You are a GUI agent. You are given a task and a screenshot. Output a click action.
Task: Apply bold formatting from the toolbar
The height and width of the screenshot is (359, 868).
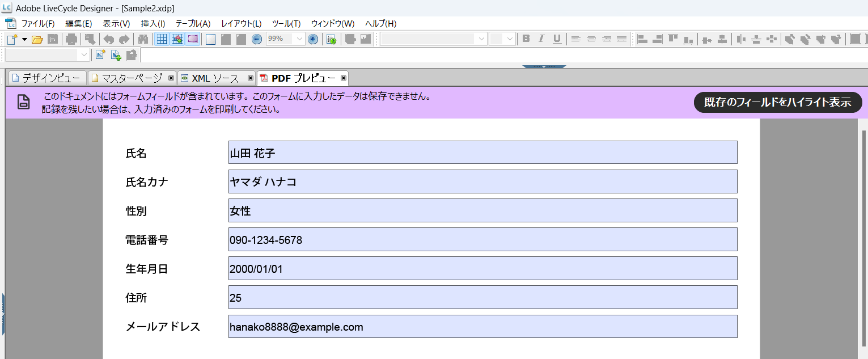tap(526, 39)
